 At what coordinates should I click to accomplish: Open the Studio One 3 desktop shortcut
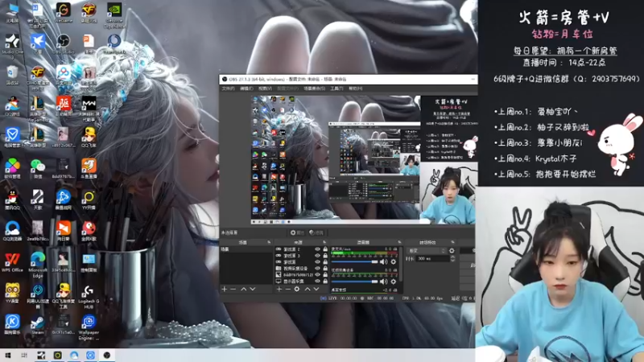(12, 47)
